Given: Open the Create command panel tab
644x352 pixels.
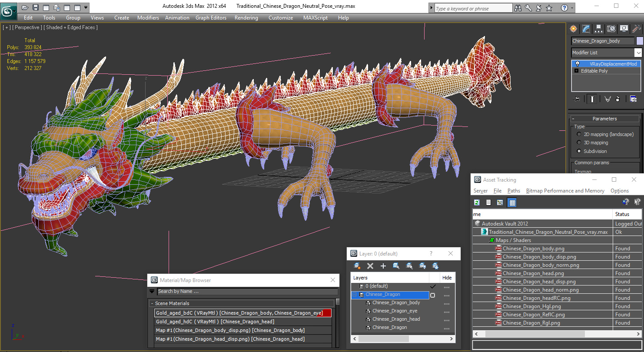Looking at the screenshot, I should (573, 29).
